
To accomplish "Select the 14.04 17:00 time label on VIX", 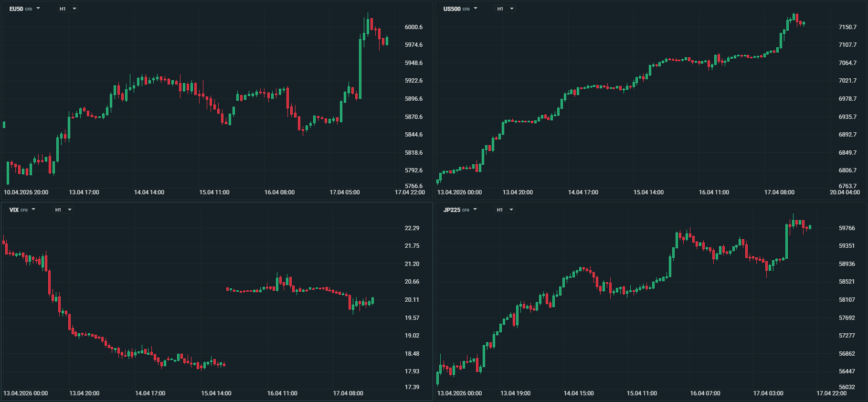I will [150, 393].
